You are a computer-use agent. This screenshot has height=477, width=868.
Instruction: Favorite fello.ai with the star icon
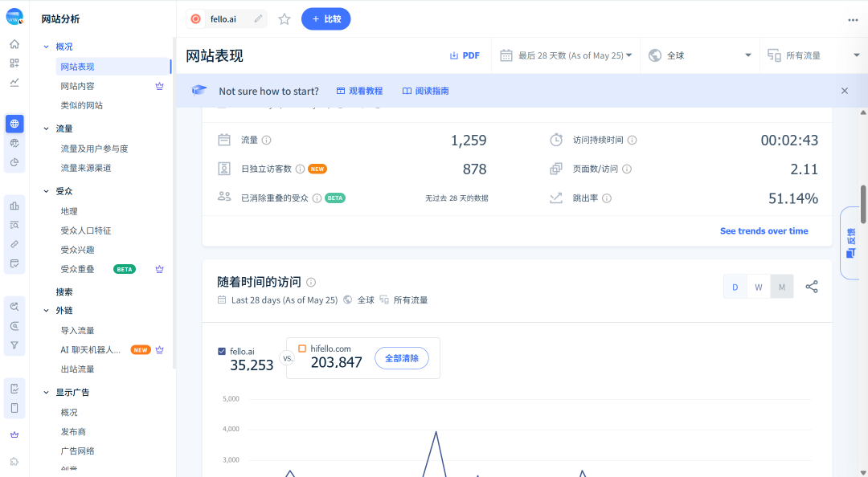[285, 19]
